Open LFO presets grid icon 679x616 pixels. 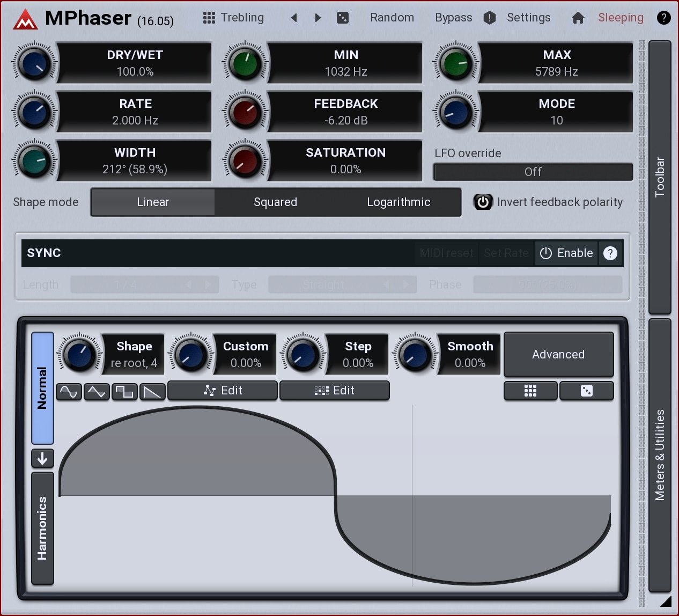pos(530,391)
